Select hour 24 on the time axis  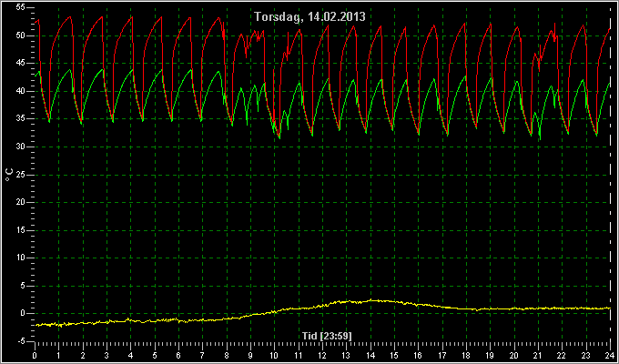(610, 355)
